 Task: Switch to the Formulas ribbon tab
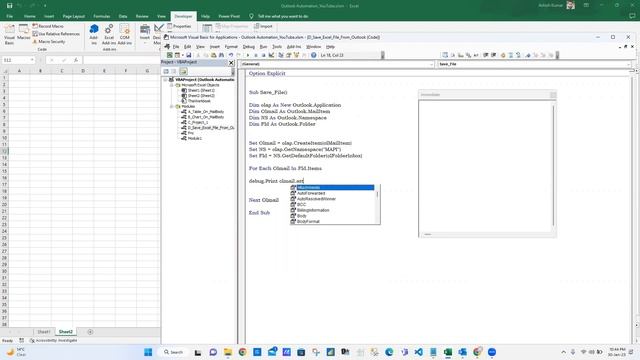click(x=102, y=16)
